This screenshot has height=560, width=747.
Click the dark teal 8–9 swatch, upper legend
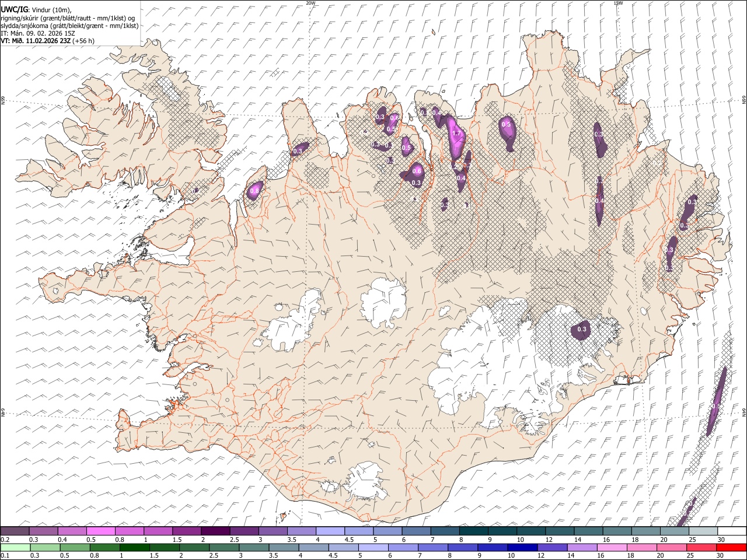pos(474,531)
